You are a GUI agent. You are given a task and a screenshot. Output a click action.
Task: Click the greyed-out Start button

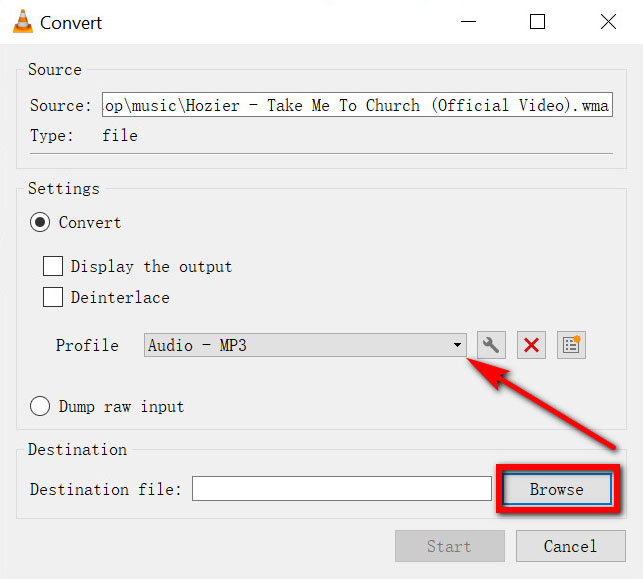449,546
